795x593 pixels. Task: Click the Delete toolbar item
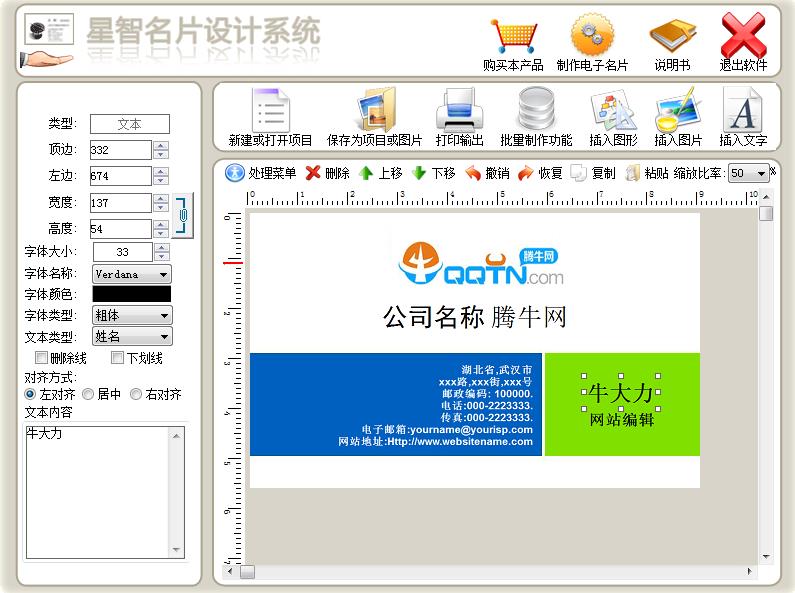[x=327, y=173]
